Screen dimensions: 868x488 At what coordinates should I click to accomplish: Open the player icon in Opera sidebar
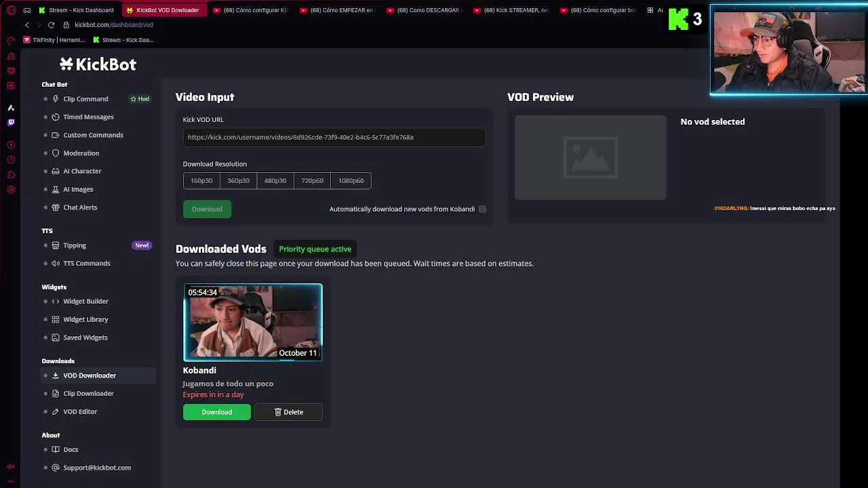(x=11, y=145)
